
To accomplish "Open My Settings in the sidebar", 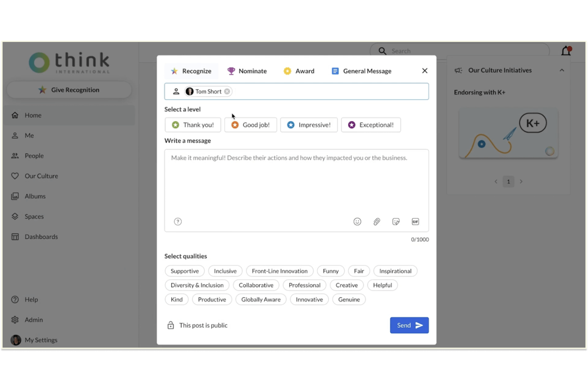I will coord(69,340).
